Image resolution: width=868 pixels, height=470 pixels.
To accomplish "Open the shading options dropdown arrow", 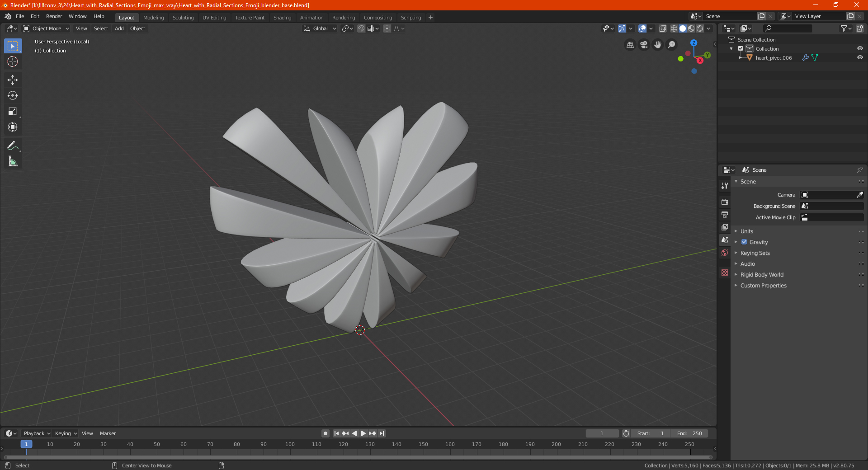I will pyautogui.click(x=709, y=28).
